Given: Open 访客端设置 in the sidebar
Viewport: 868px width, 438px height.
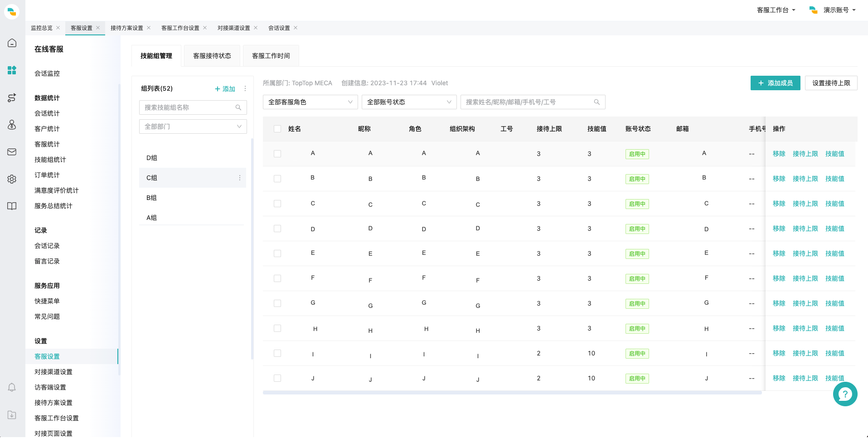Looking at the screenshot, I should 50,387.
